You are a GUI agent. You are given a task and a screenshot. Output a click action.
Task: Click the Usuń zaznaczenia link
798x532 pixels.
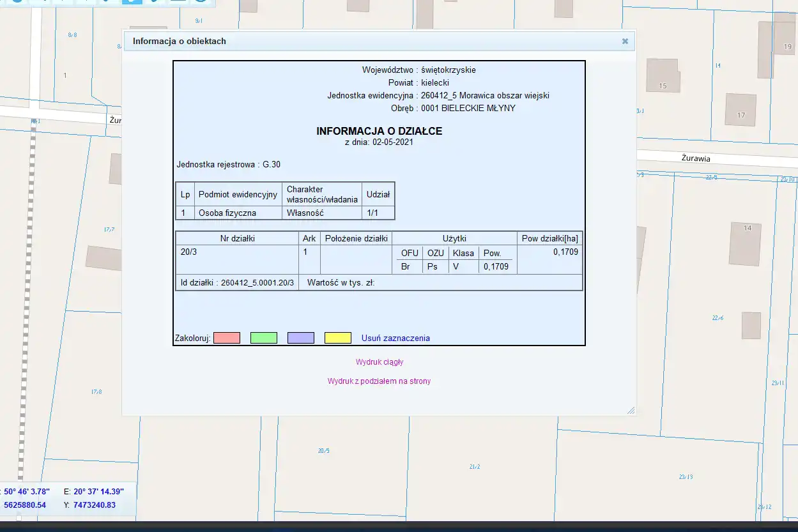pos(395,338)
